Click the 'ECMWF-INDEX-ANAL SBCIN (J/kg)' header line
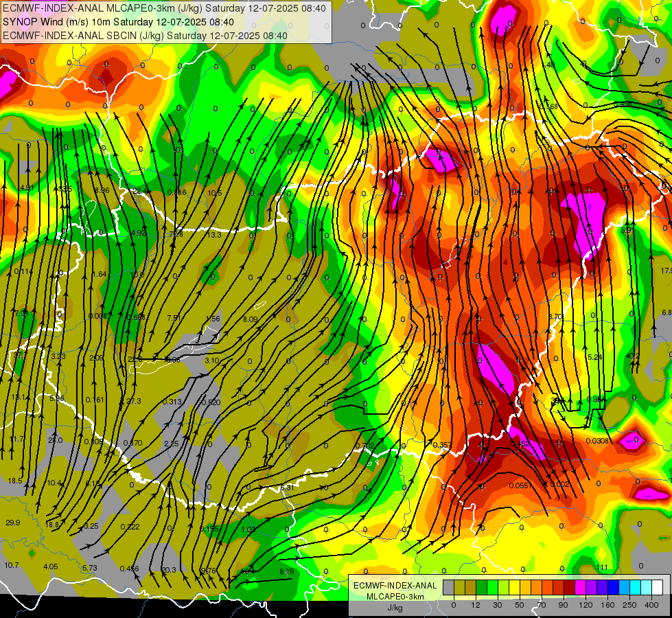This screenshot has width=672, height=618. [x=145, y=36]
